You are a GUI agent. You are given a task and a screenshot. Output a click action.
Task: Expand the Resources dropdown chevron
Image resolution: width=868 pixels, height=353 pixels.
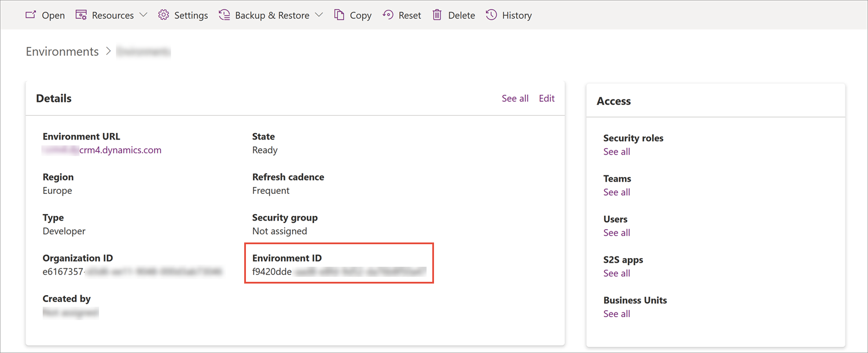(144, 15)
